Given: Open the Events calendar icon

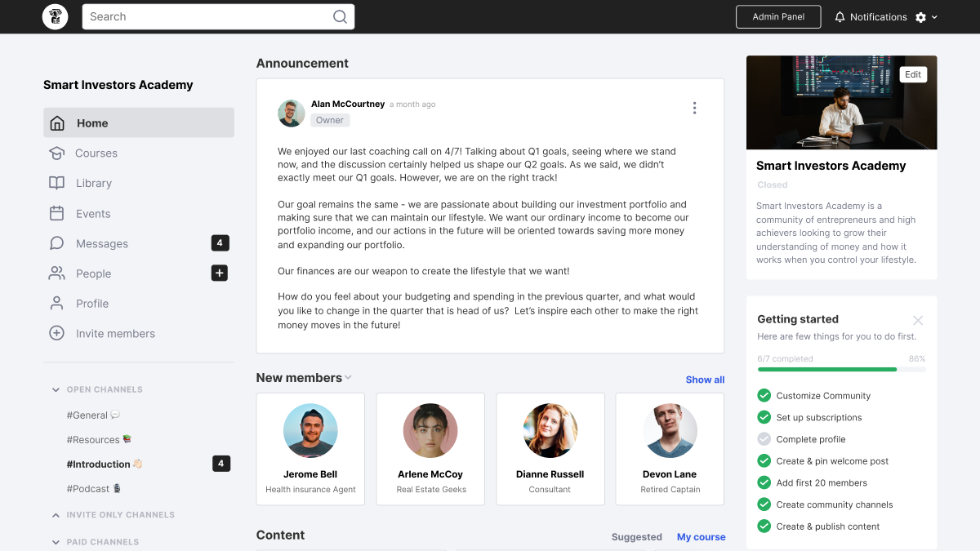Looking at the screenshot, I should tap(56, 214).
